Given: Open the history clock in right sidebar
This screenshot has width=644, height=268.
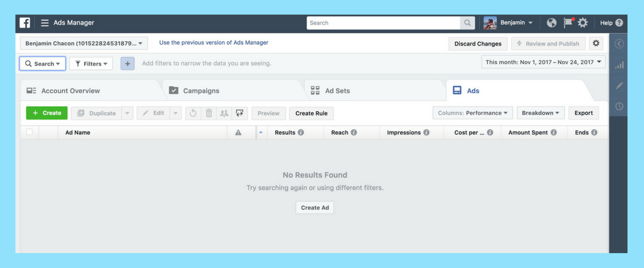Looking at the screenshot, I should click(x=619, y=106).
